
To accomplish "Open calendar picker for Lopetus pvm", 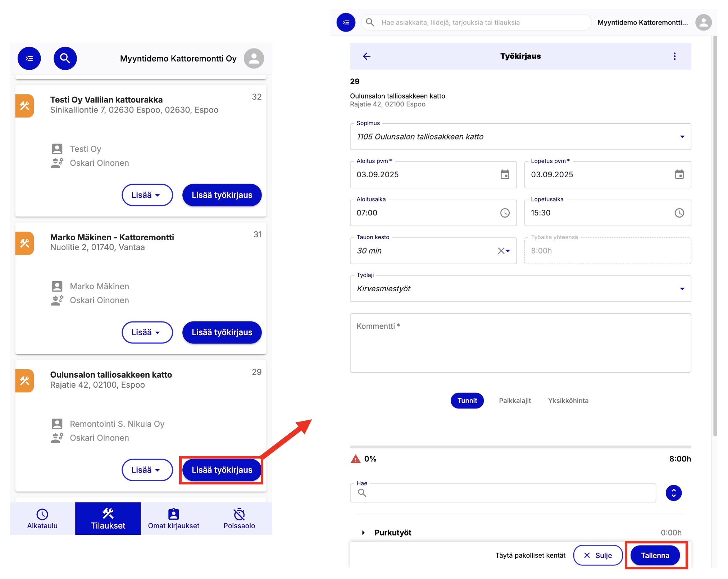I will coord(679,175).
